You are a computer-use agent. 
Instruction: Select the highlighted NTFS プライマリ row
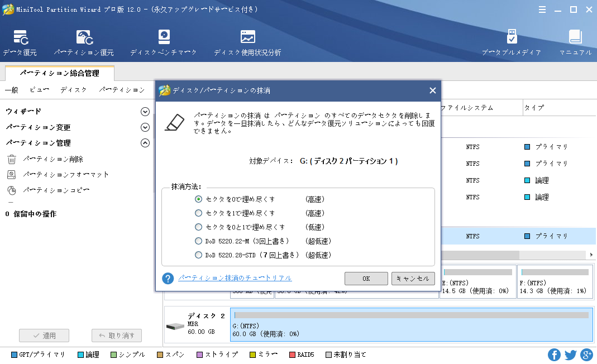[x=519, y=236]
